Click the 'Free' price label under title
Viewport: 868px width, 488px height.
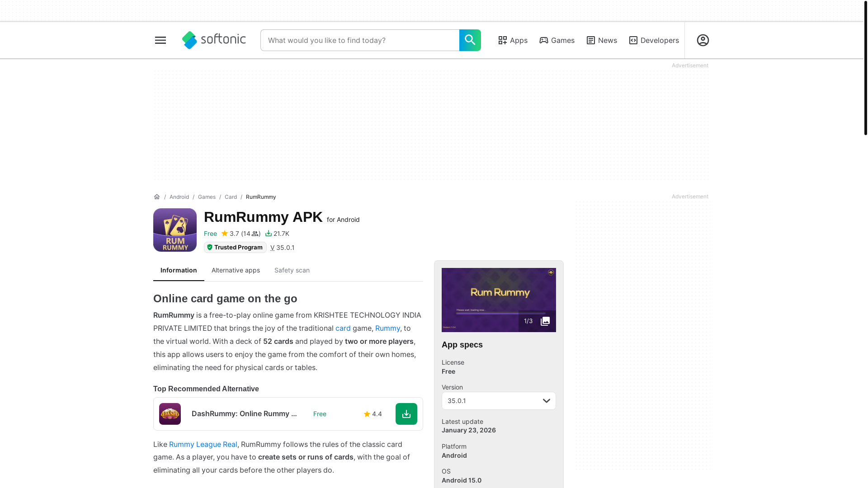210,234
